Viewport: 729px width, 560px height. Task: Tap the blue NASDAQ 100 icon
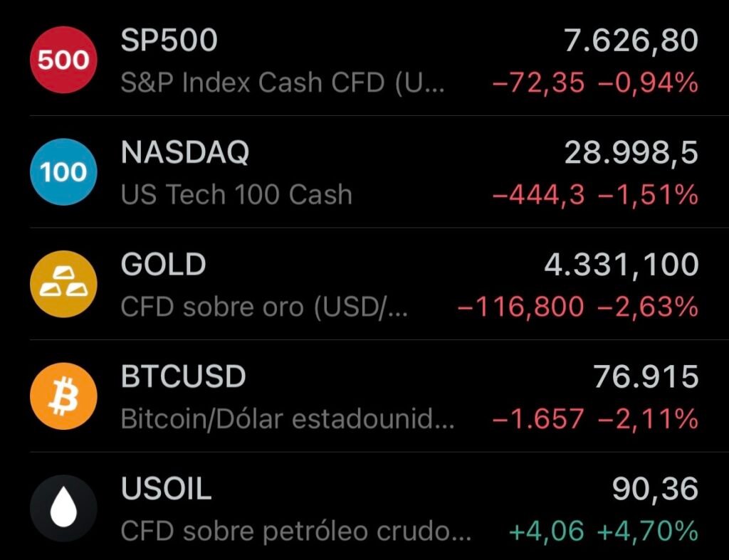click(63, 172)
